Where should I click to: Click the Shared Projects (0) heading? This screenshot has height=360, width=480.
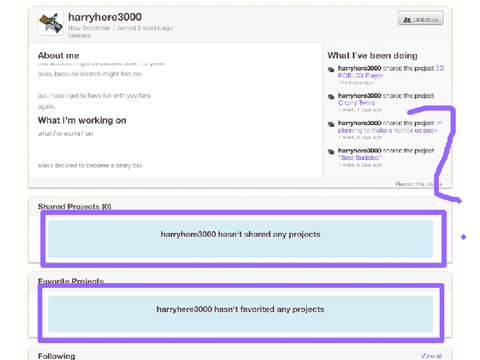tap(75, 207)
